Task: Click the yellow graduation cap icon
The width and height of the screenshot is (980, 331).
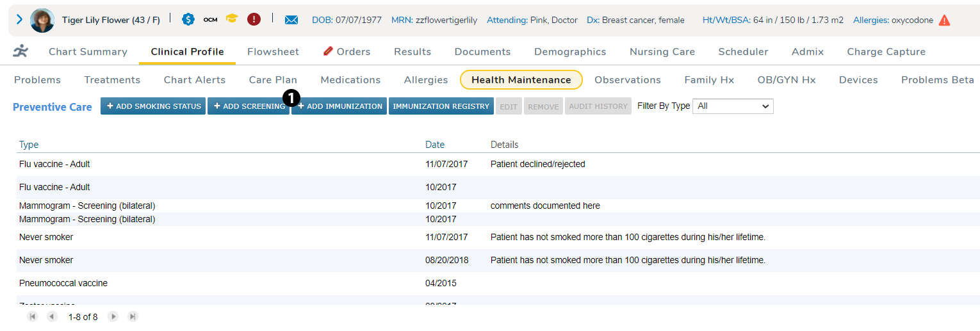Action: click(232, 19)
